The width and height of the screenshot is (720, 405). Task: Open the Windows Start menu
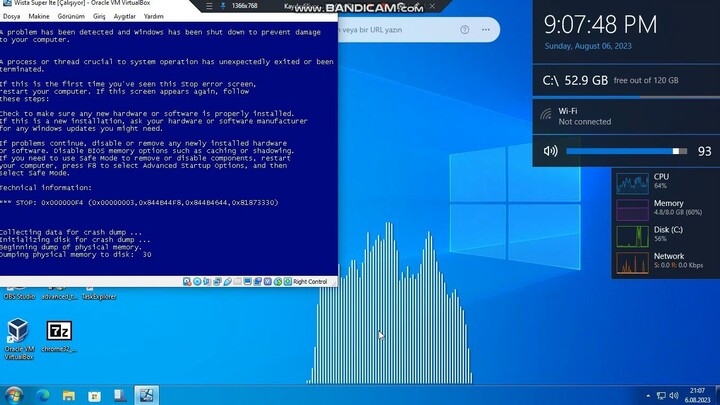coord(14,395)
